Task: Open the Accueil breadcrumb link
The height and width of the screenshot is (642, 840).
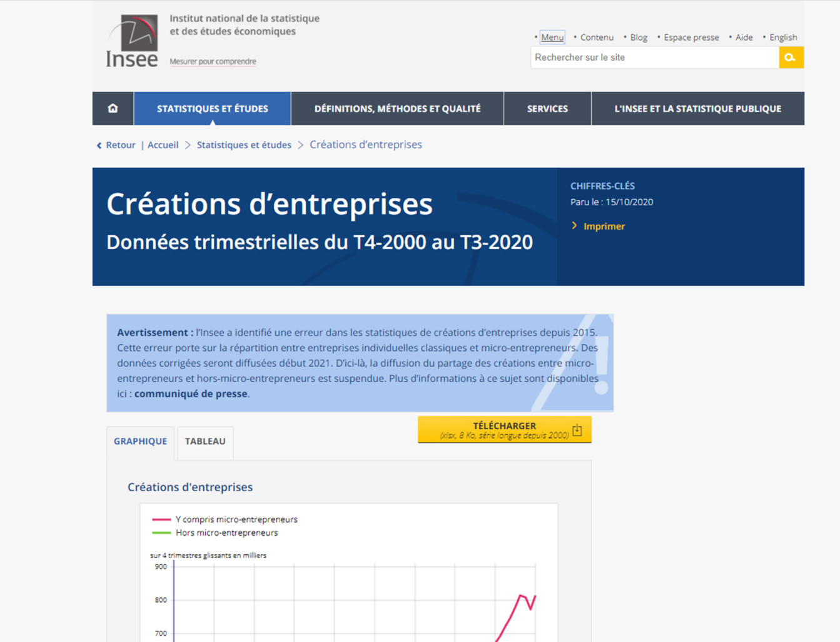Action: click(x=163, y=145)
